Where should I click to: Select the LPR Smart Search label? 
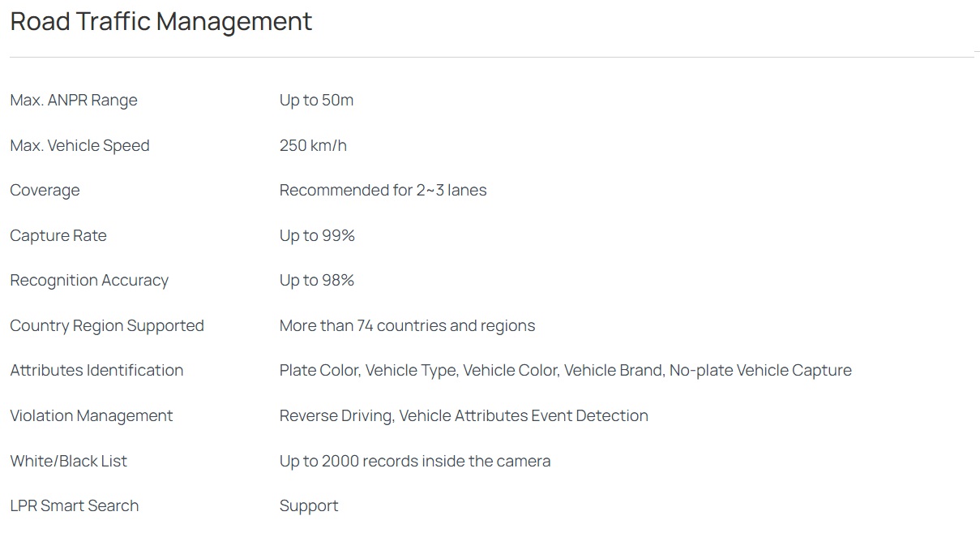pos(74,506)
